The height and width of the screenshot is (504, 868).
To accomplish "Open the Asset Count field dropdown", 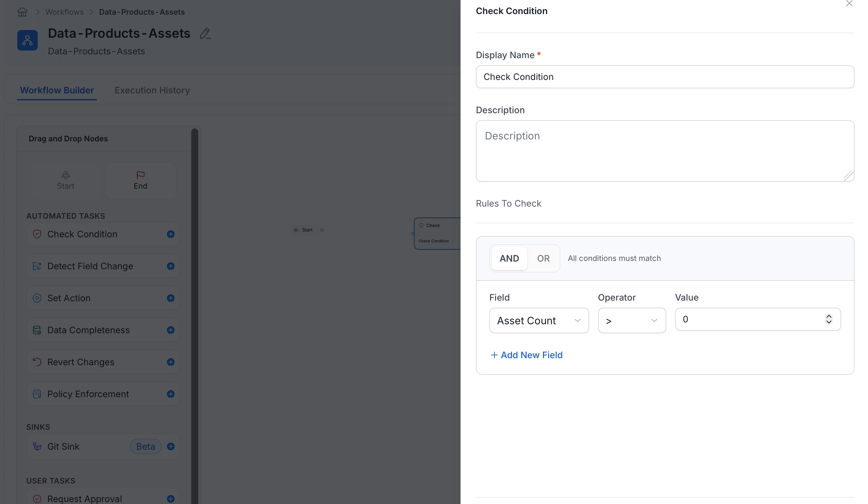I will 539,321.
